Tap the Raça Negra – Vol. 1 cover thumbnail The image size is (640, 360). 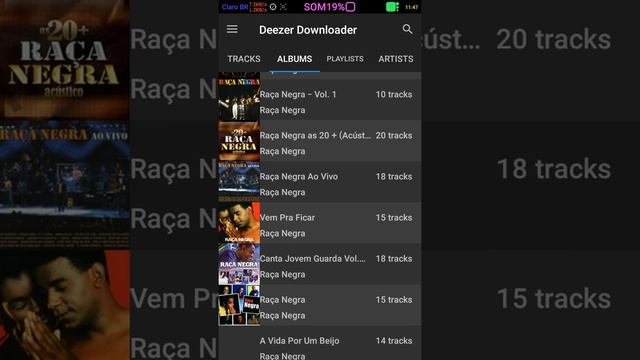tap(239, 100)
